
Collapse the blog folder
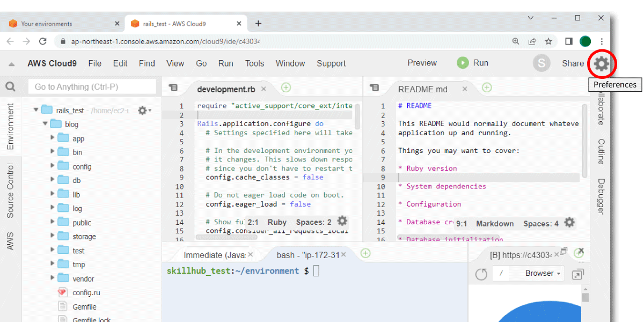click(45, 123)
